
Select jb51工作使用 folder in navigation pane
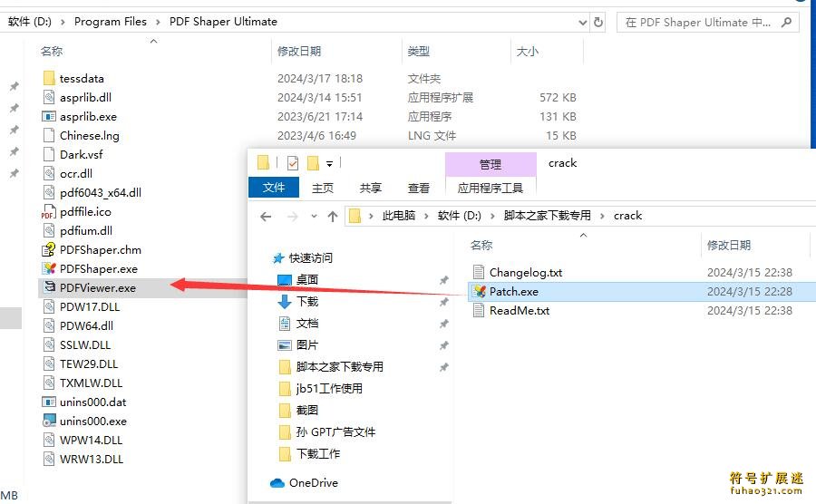[x=329, y=389]
